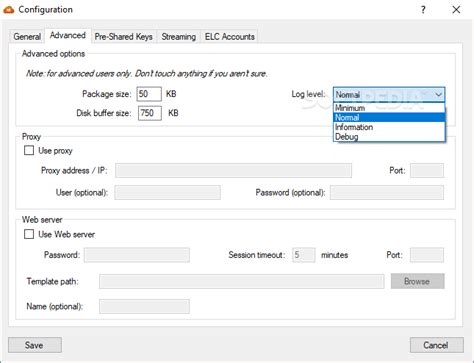Click the proxy Port field

[x=427, y=170]
